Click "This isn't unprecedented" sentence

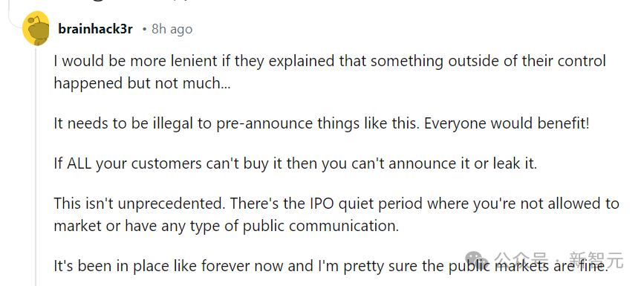[140, 204]
